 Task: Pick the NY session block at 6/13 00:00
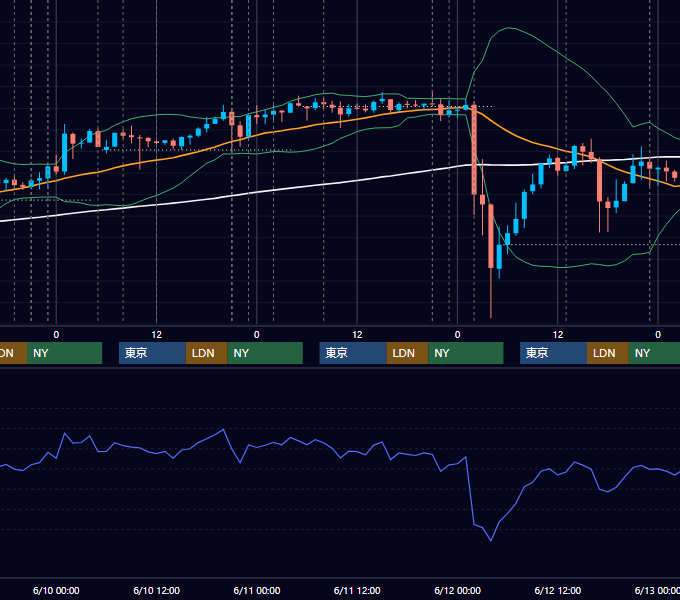point(654,353)
